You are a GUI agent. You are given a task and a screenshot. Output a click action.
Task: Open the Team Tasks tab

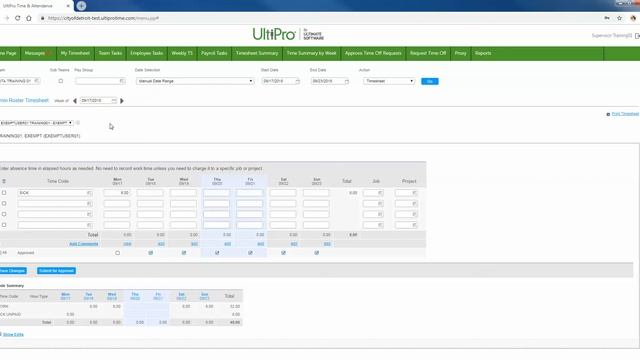[x=110, y=53]
